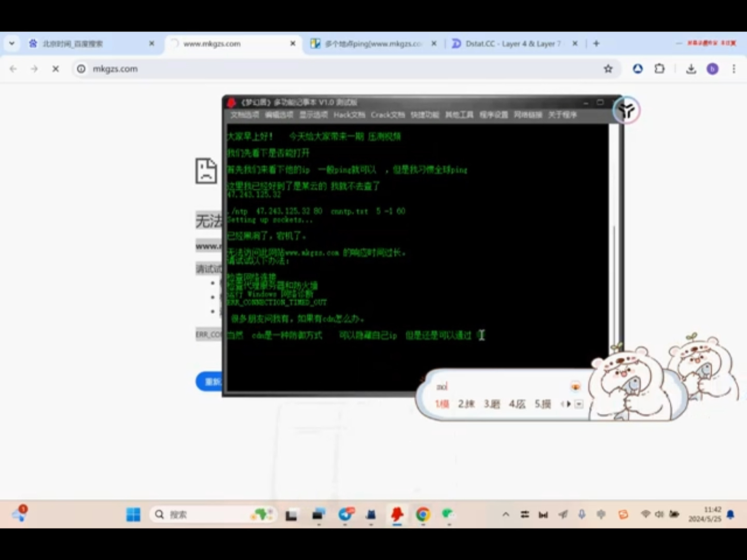This screenshot has width=747, height=560.
Task: Open the Wi-Fi network tray icon
Action: click(x=645, y=514)
